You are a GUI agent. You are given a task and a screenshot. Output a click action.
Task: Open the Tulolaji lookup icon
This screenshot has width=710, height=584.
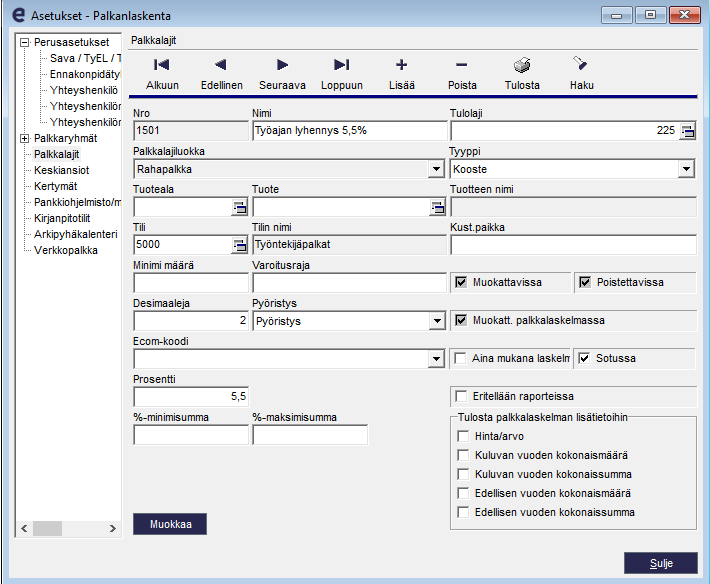(687, 131)
